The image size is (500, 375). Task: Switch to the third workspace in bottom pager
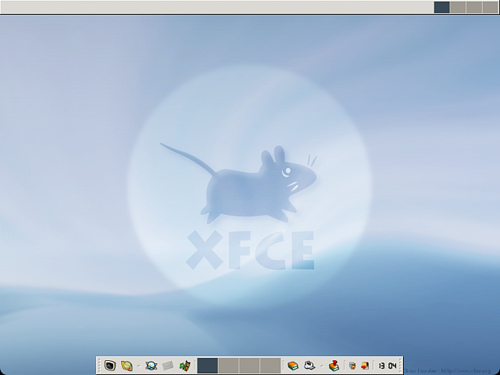[249, 366]
